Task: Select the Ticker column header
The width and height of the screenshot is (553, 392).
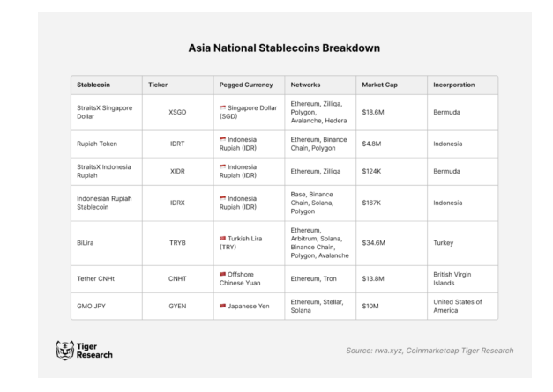Action: (x=157, y=85)
